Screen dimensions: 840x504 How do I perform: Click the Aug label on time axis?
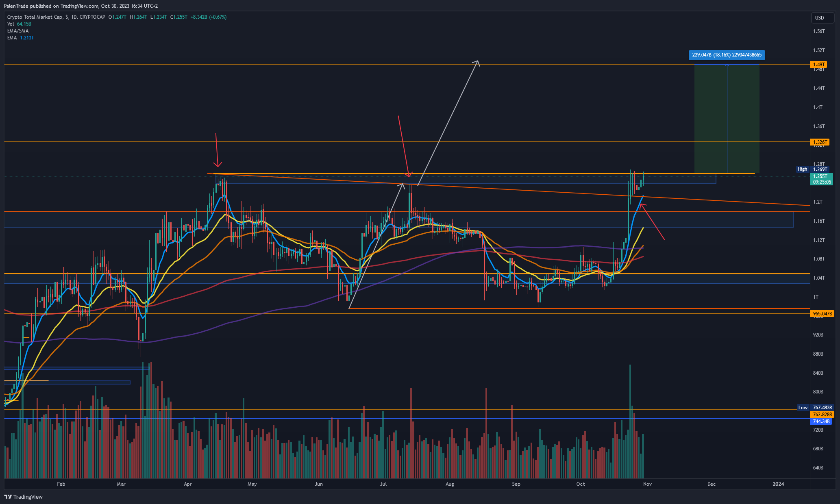click(x=450, y=484)
